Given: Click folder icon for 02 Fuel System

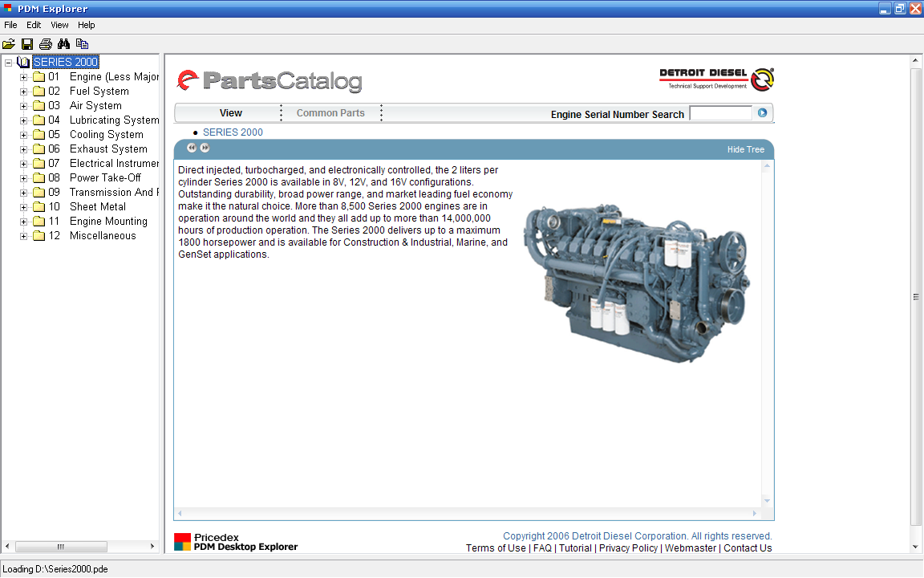Looking at the screenshot, I should pyautogui.click(x=38, y=92).
